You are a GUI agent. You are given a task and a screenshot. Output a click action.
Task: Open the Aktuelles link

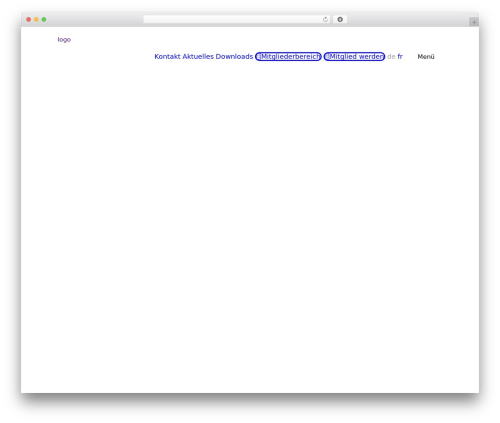[198, 57]
